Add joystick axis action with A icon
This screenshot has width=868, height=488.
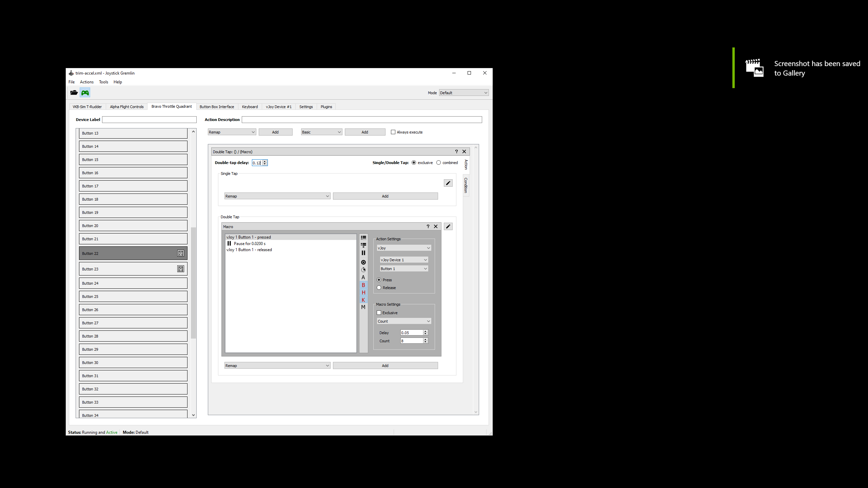tap(363, 277)
